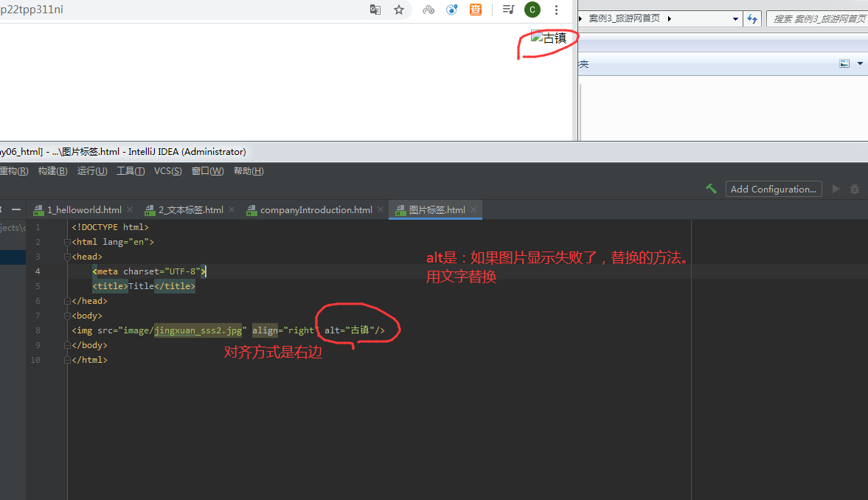Collapse the <html lang="en"> fold marker
The height and width of the screenshot is (500, 868).
point(67,242)
